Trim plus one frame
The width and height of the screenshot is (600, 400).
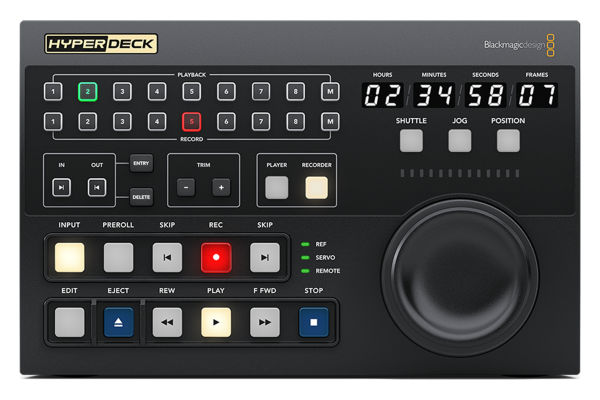221,188
